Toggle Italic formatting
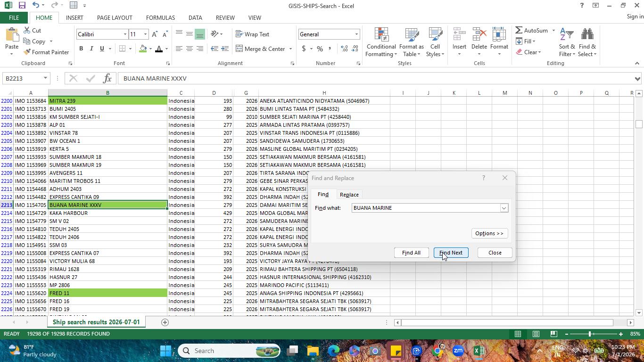 point(91,49)
